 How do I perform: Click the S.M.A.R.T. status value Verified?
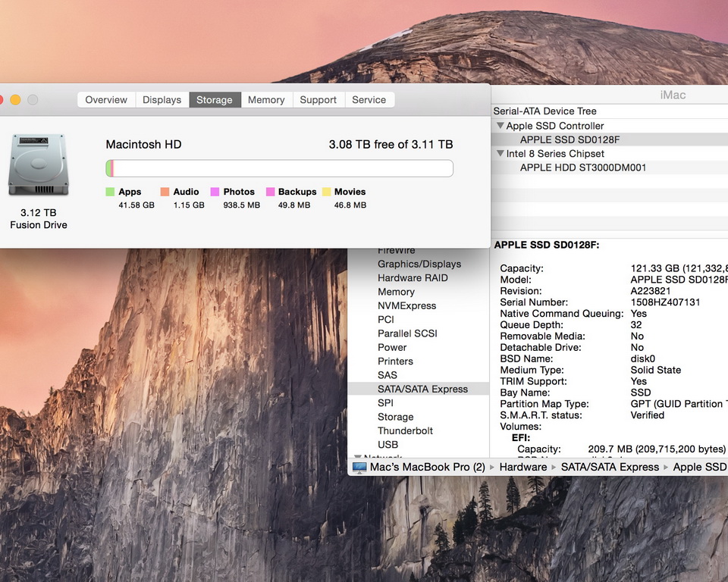(x=647, y=415)
